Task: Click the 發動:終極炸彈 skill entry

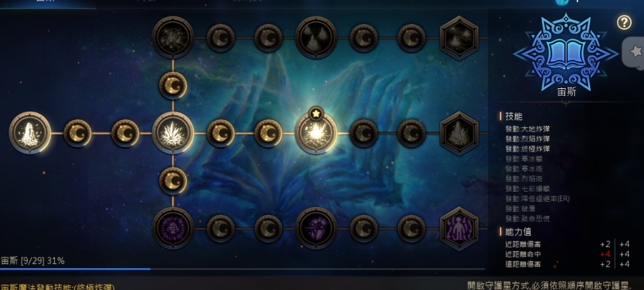Action: 527,149
